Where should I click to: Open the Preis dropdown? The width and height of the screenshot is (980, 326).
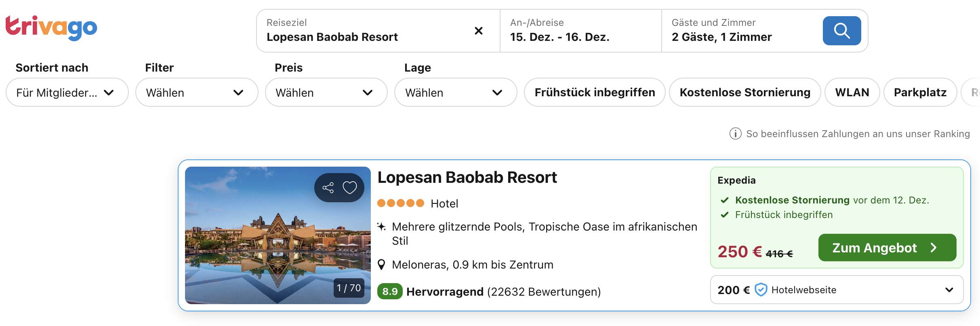point(326,93)
